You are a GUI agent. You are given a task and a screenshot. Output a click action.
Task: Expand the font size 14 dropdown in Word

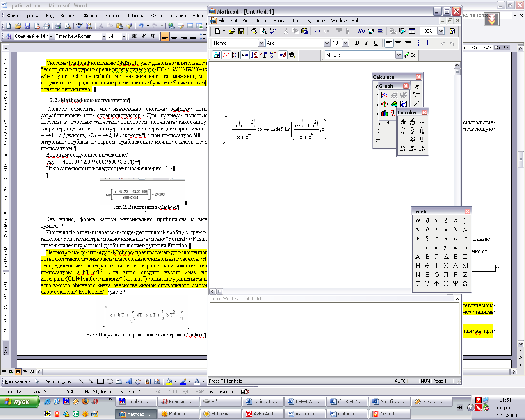124,37
